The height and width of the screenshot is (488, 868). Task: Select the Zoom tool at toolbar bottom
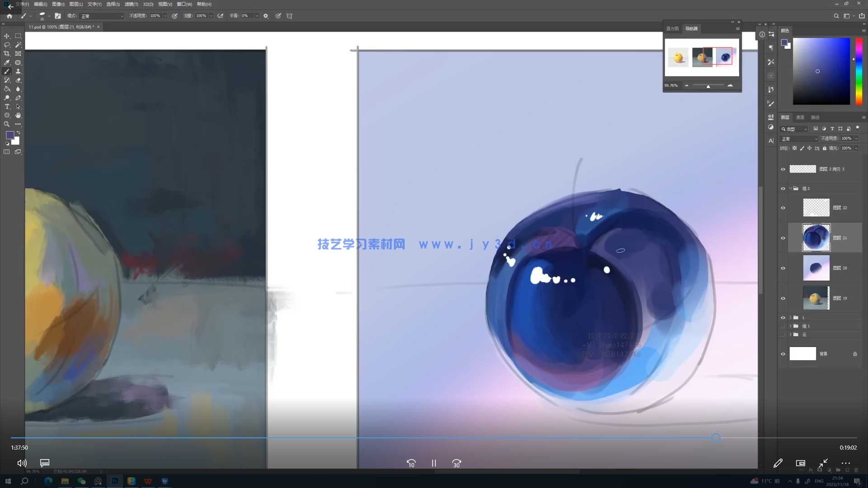click(7, 124)
